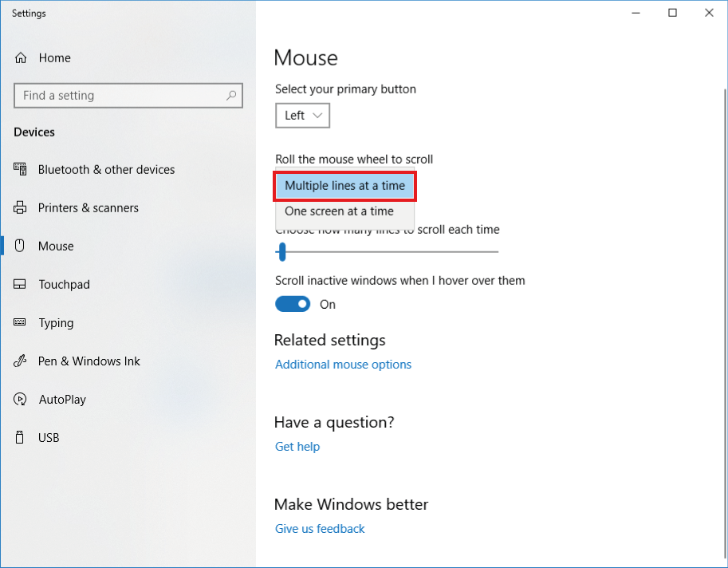The width and height of the screenshot is (728, 568).
Task: Go to Typing settings label
Action: pyautogui.click(x=56, y=323)
